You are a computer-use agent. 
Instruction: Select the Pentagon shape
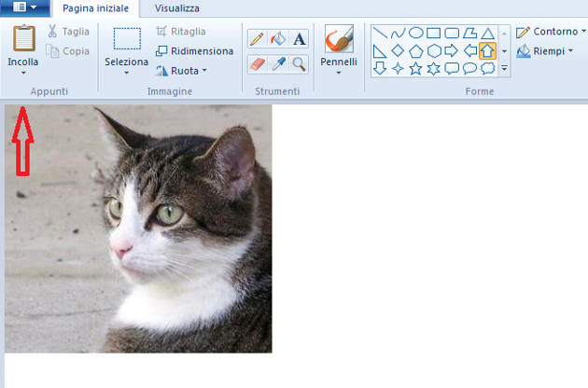pos(416,51)
